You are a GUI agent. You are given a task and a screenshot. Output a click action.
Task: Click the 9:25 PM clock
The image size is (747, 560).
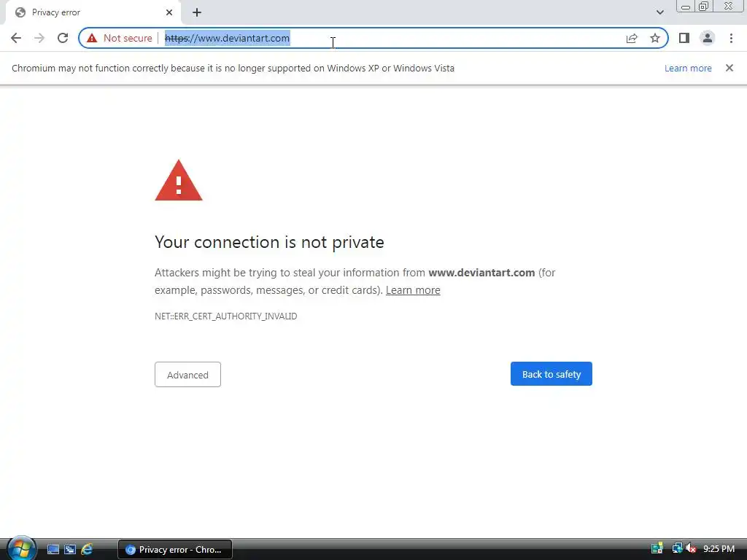[x=719, y=549]
